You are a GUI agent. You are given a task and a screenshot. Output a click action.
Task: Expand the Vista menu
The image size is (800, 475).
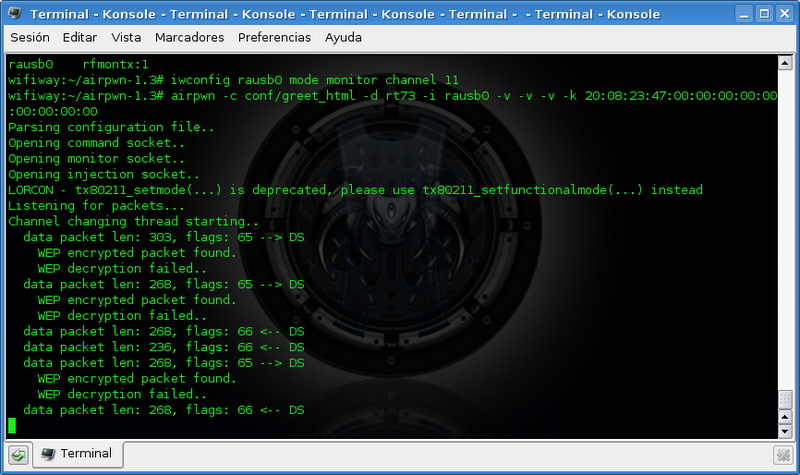tap(126, 37)
